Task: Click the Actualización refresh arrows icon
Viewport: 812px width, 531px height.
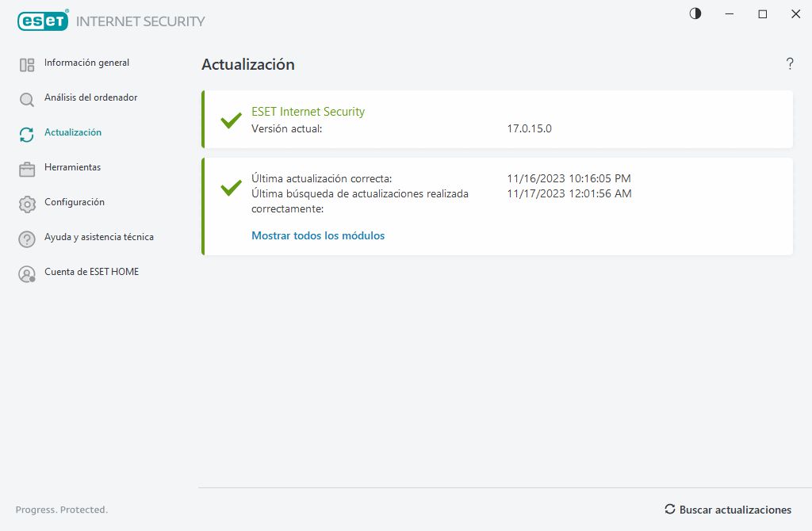Action: point(27,134)
